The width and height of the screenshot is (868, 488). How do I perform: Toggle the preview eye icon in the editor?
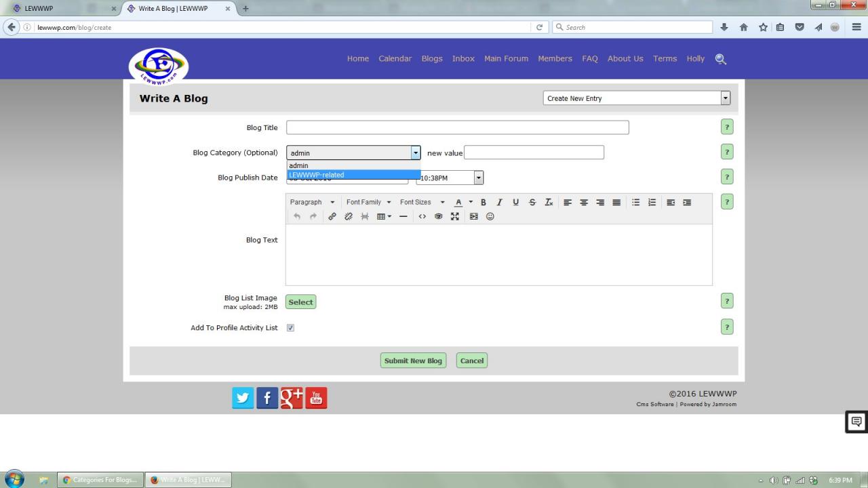click(439, 216)
